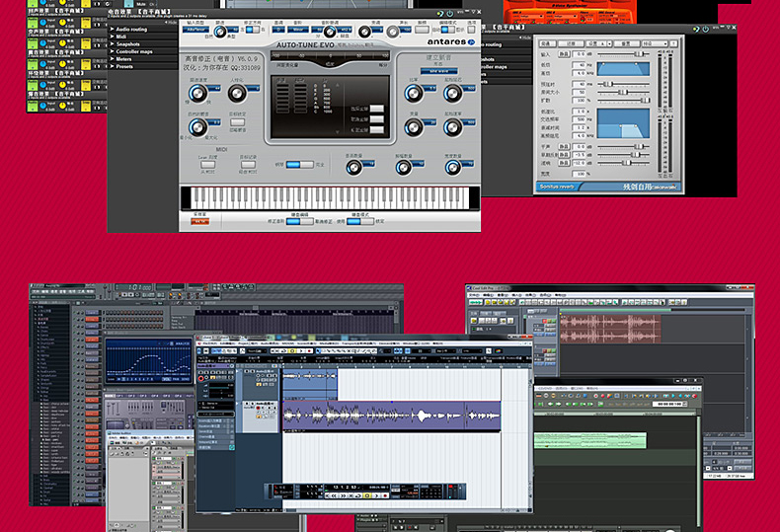This screenshot has width=780, height=532.
Task: Toggle 钢琴/完全 switch under MIDI section
Action: (x=300, y=165)
